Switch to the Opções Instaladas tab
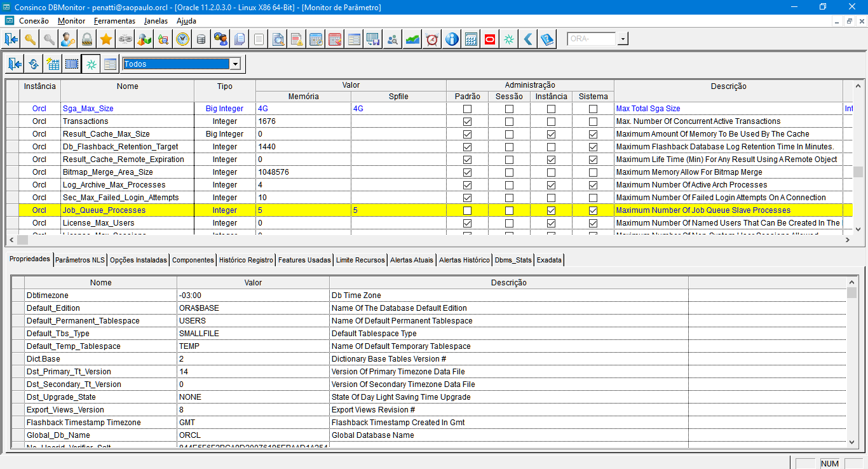868x469 pixels. (x=139, y=260)
